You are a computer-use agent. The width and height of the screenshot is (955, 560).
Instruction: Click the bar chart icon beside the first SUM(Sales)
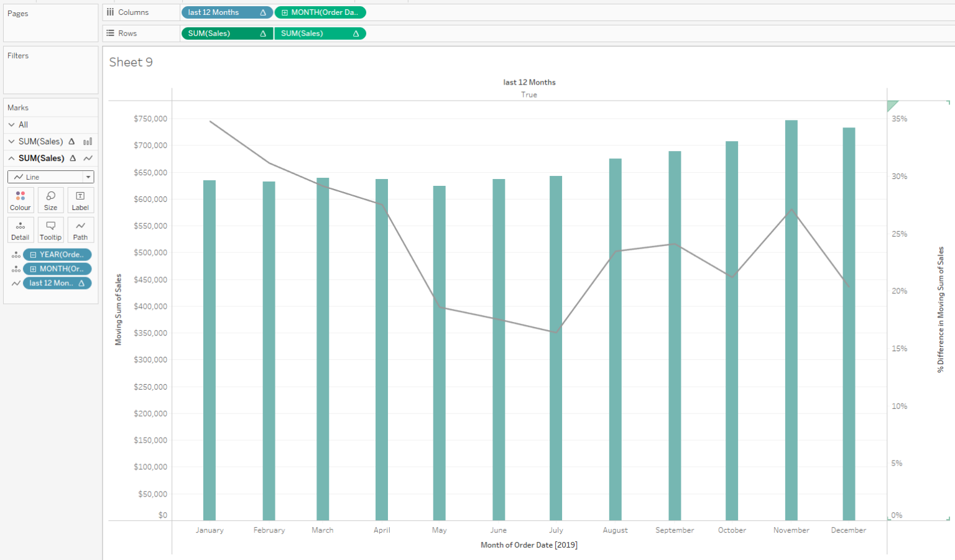click(x=88, y=141)
